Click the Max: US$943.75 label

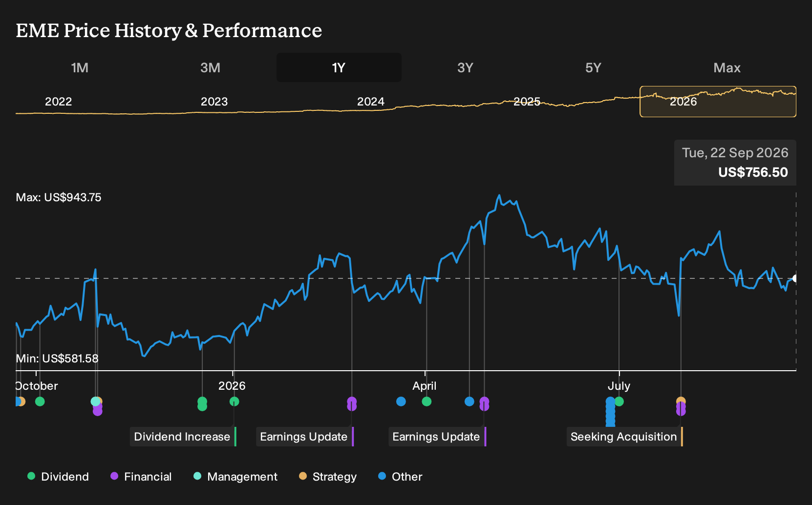click(59, 197)
